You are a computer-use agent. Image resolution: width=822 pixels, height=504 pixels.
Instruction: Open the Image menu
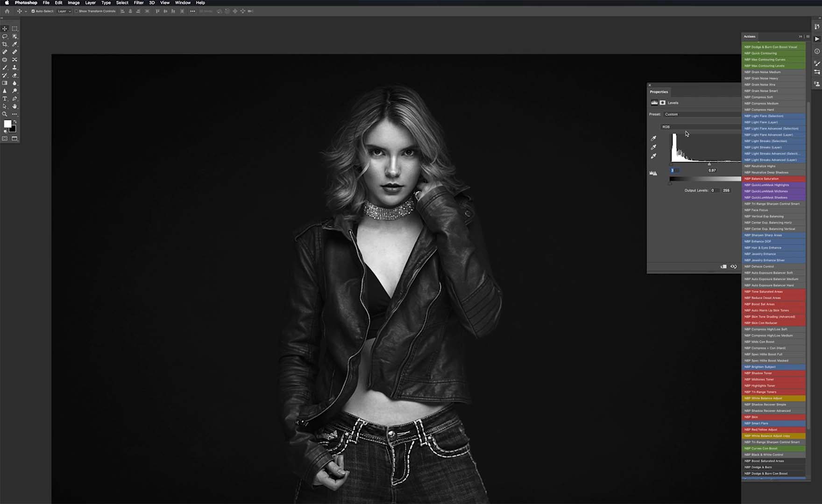click(x=73, y=3)
